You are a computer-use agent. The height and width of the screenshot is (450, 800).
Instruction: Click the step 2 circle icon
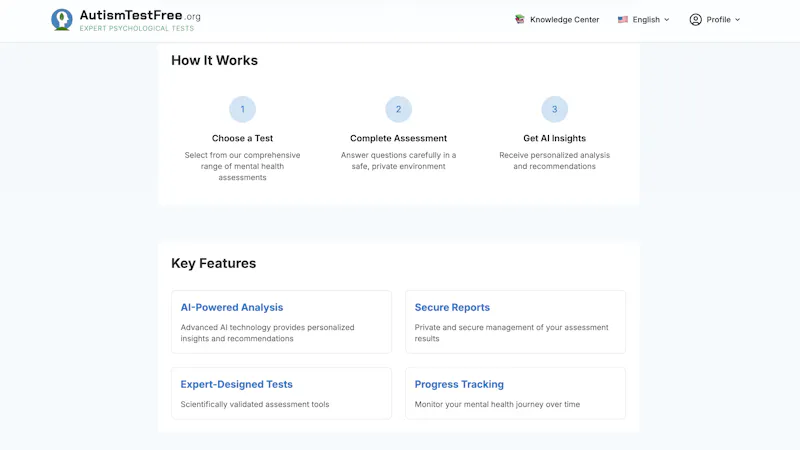(398, 109)
